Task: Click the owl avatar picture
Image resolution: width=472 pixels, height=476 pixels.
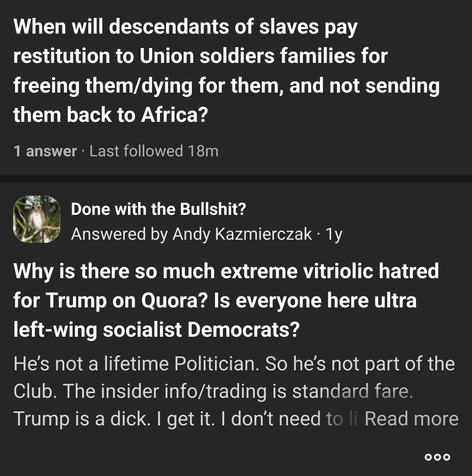Action: [37, 219]
